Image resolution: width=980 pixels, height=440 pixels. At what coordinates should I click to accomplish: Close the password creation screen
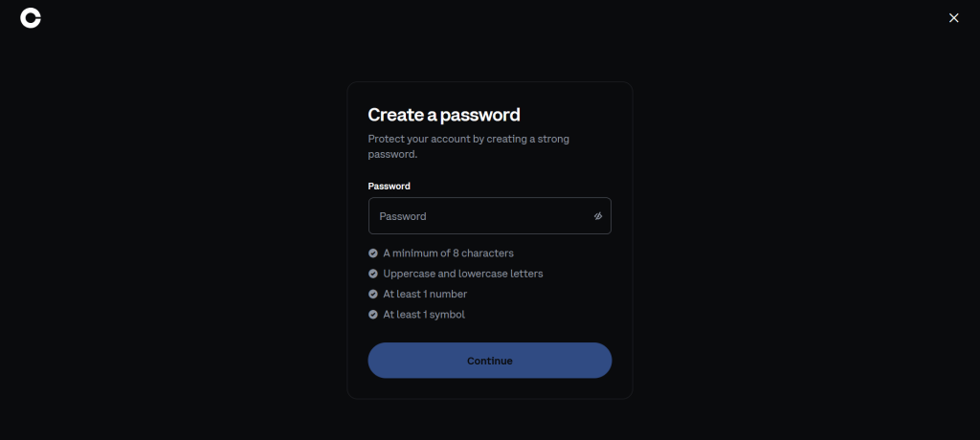[953, 18]
